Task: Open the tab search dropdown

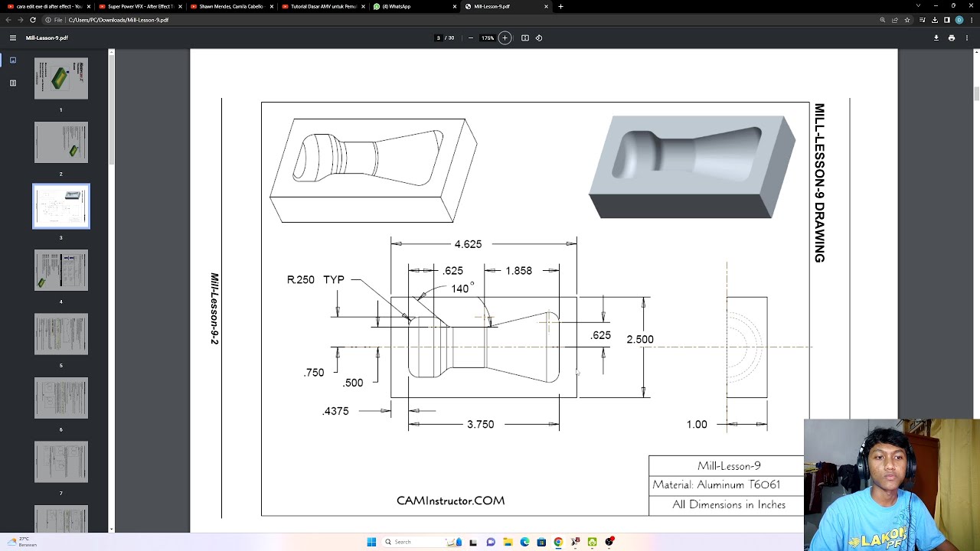Action: click(x=918, y=6)
